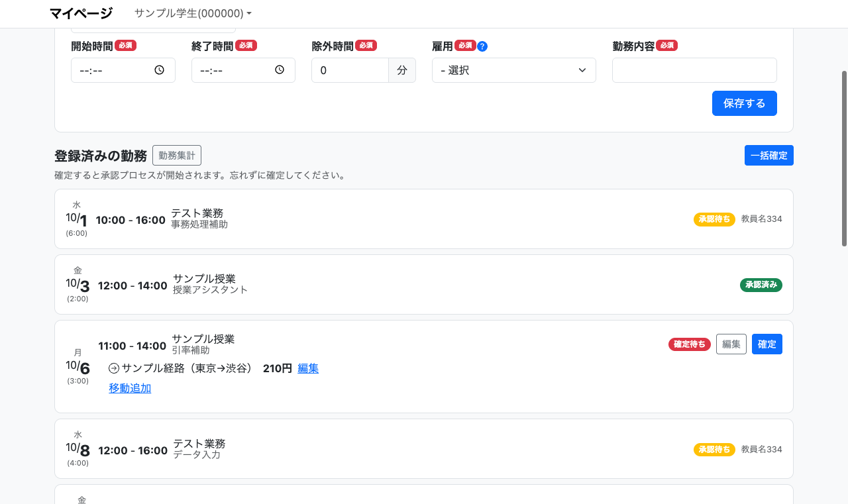Click 編集 button for the 10/6 shift
The image size is (848, 504).
(x=731, y=344)
